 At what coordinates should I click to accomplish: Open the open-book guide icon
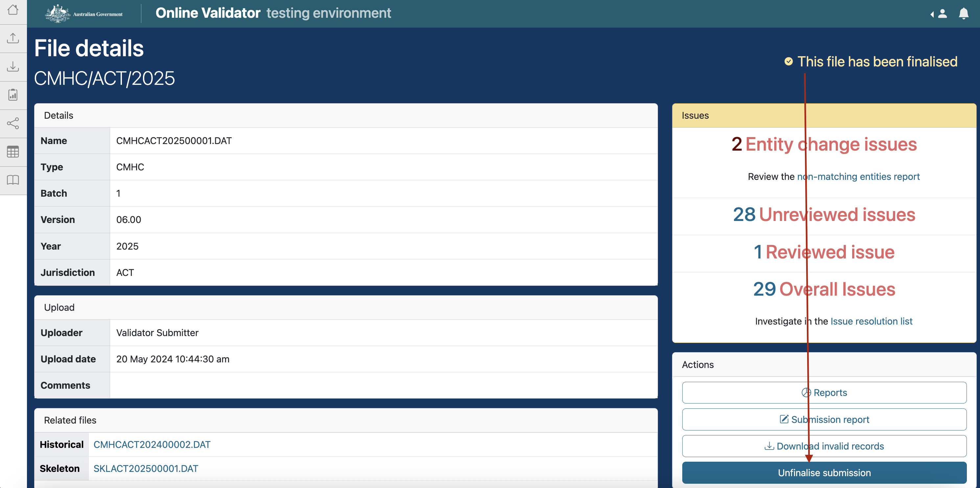[13, 180]
